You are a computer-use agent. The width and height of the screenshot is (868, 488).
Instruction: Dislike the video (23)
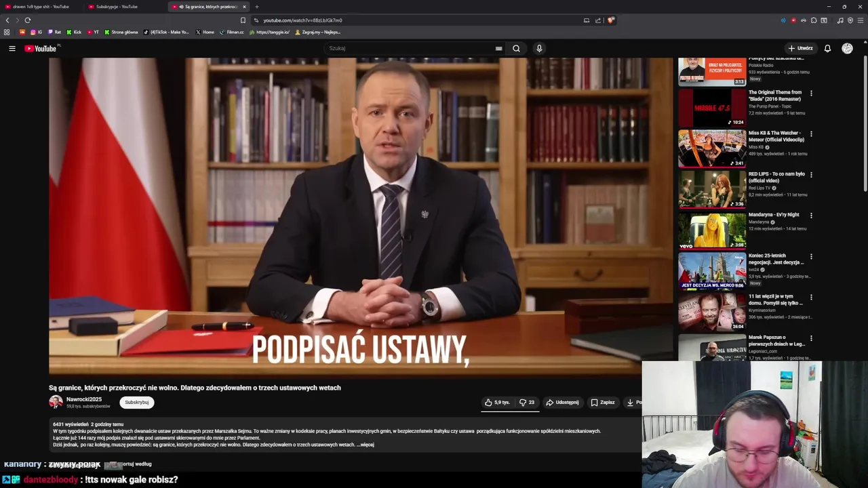(527, 403)
